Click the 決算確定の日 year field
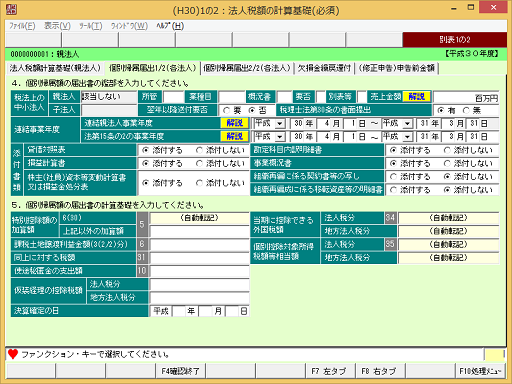This screenshot has width=512, height=384. (x=178, y=311)
